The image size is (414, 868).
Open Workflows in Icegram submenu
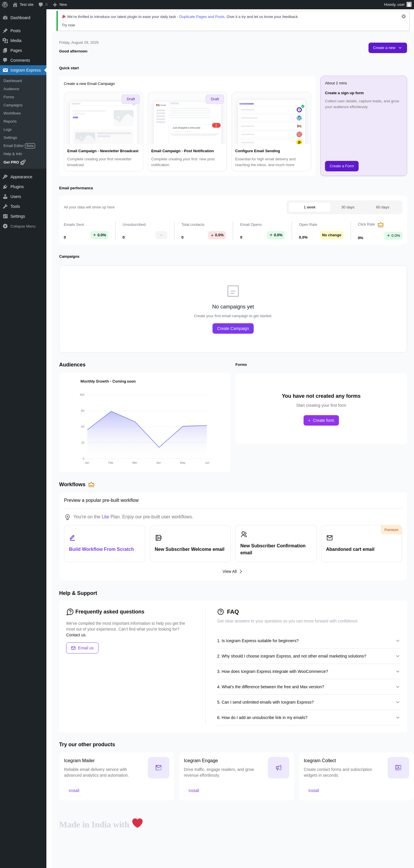(x=23, y=113)
